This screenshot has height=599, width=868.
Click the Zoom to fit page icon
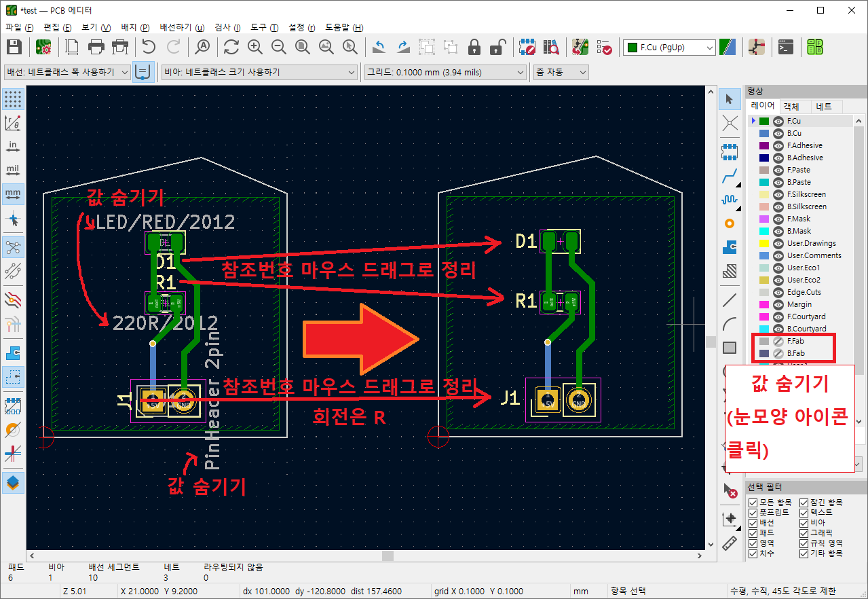point(303,47)
